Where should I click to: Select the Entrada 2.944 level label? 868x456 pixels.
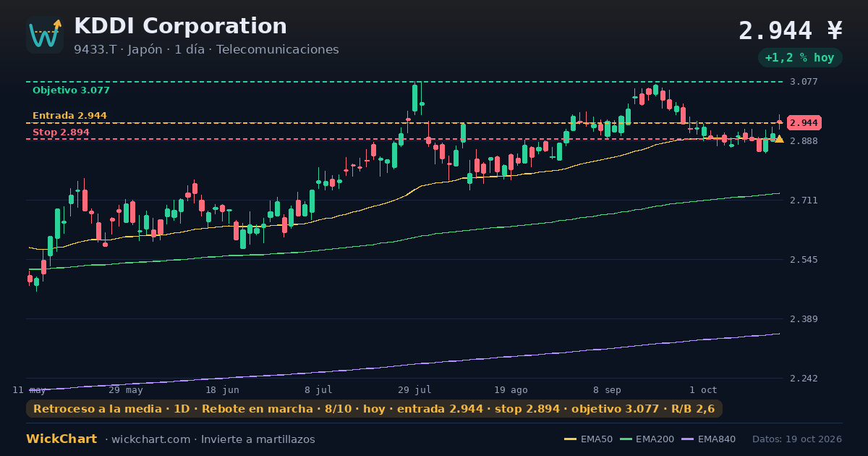(x=69, y=116)
